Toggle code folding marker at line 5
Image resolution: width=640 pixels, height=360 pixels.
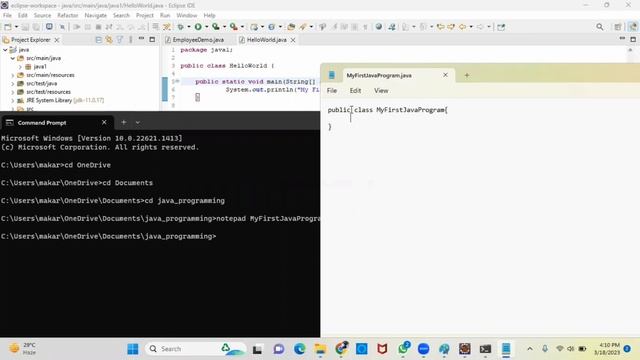point(177,81)
